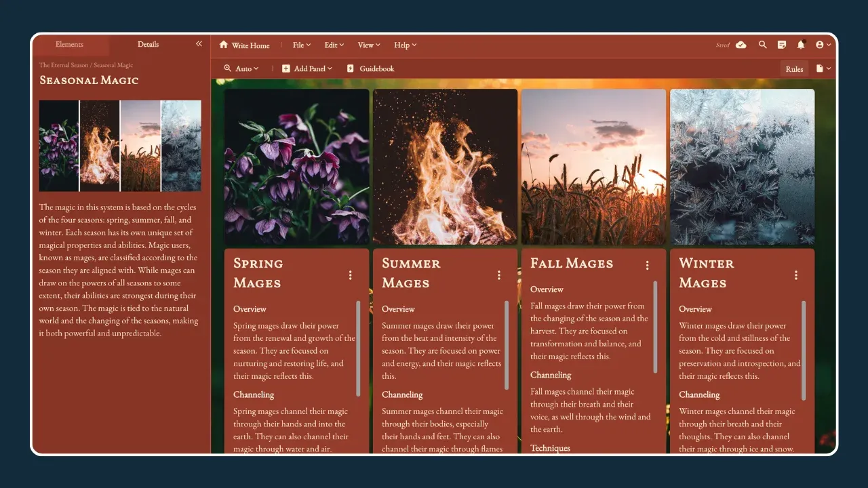Click the Summer Mages panel scrollbar
Screen dimensions: 868x488
507,346
